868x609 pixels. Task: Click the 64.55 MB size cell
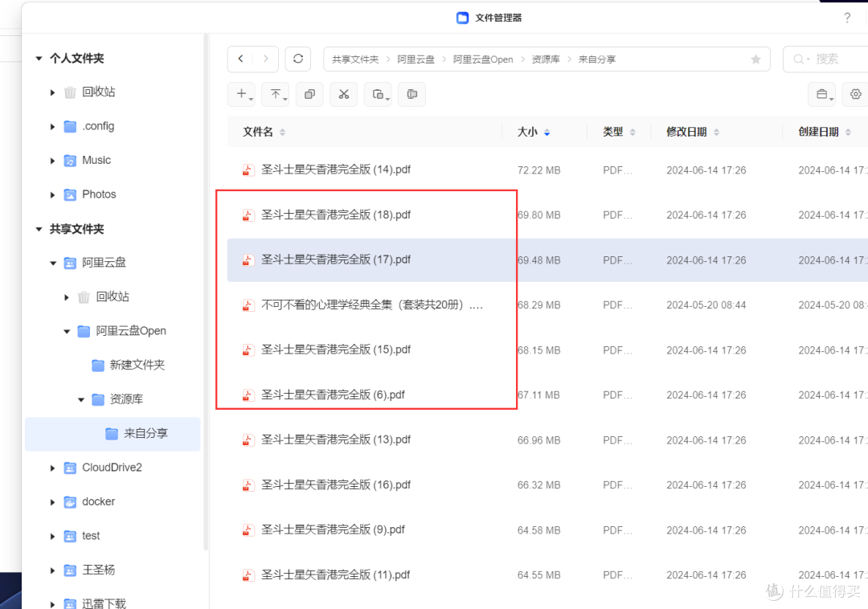[538, 575]
